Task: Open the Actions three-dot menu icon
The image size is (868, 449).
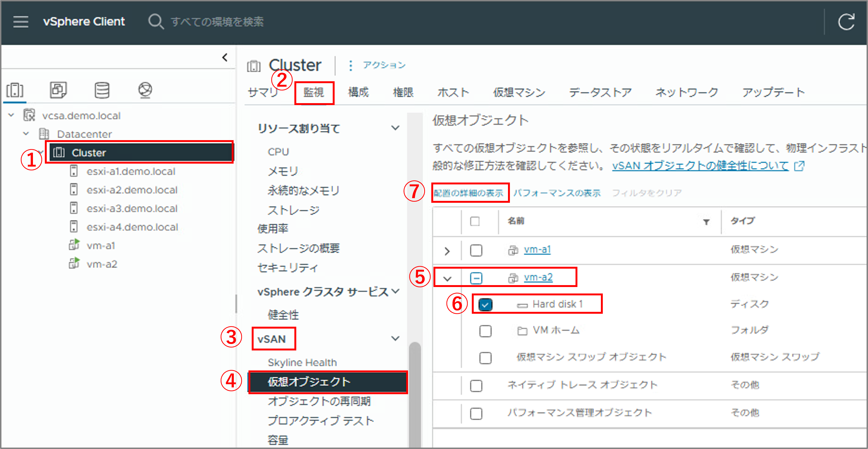Action: tap(351, 65)
